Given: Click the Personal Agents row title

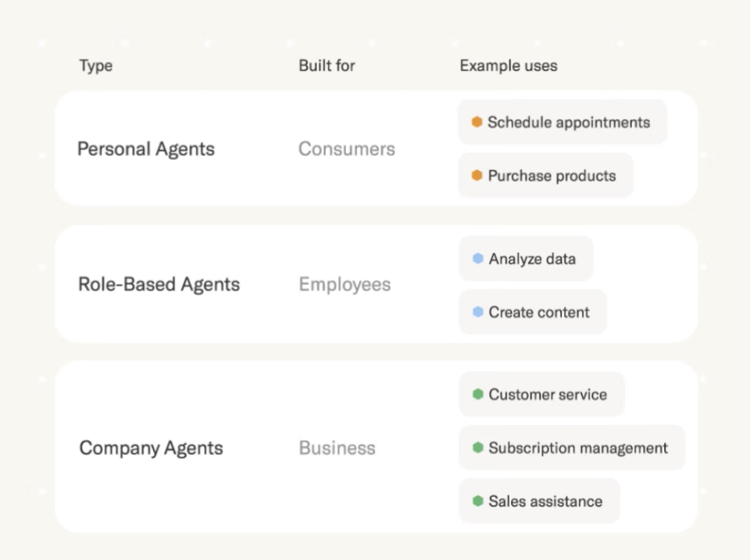Looking at the screenshot, I should 146,149.
